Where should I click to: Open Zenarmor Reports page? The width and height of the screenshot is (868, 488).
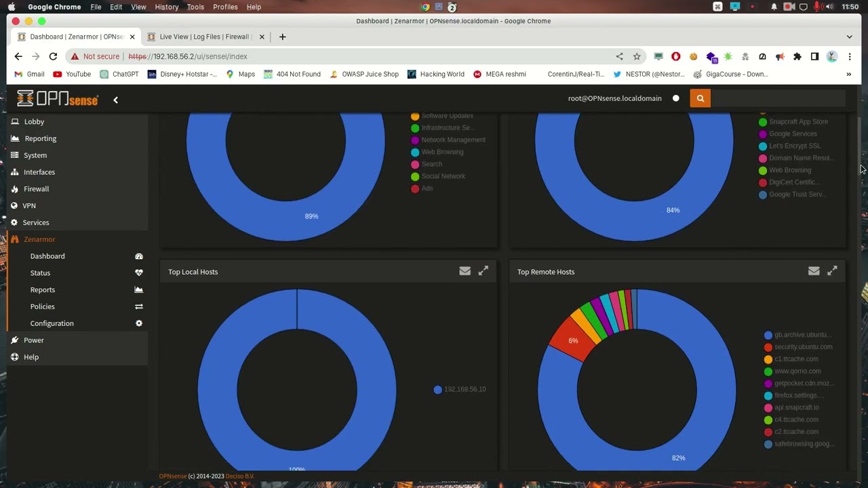(x=42, y=290)
